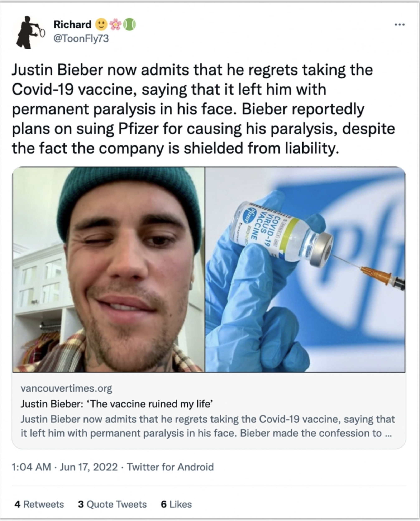This screenshot has width=420, height=521.
Task: Click the smiley face emoji beside Richard
Action: (101, 24)
